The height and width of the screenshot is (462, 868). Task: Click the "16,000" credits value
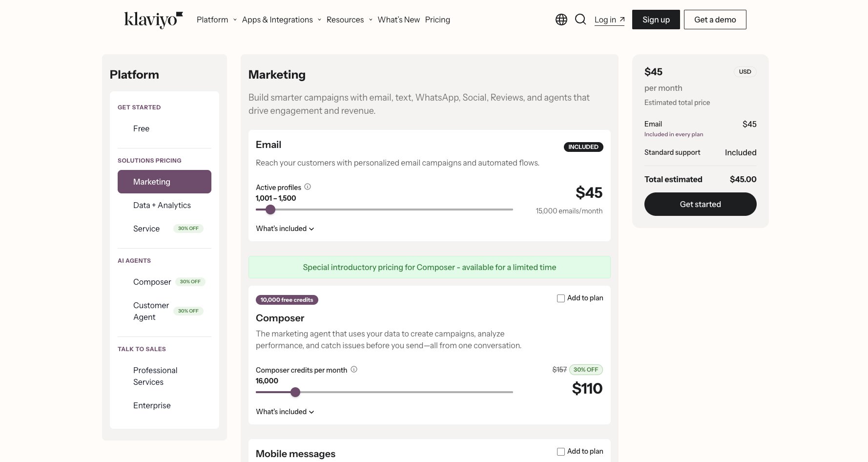[x=267, y=381]
